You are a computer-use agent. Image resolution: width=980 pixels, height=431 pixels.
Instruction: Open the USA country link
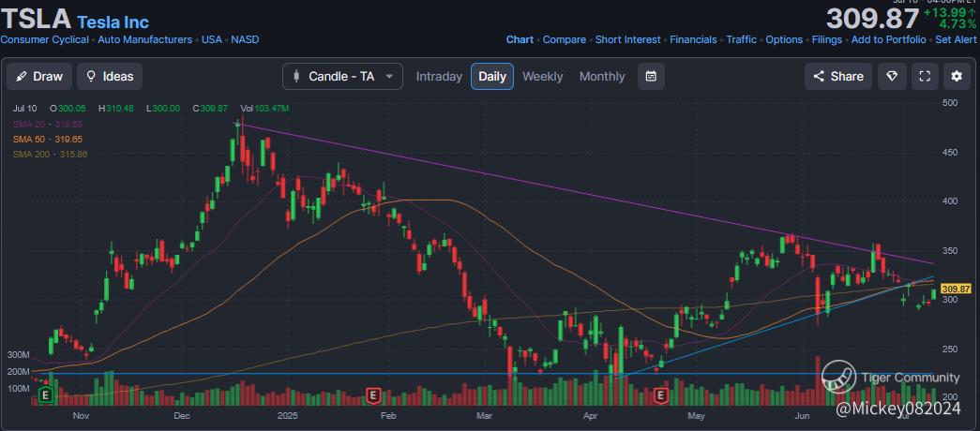[x=212, y=39]
